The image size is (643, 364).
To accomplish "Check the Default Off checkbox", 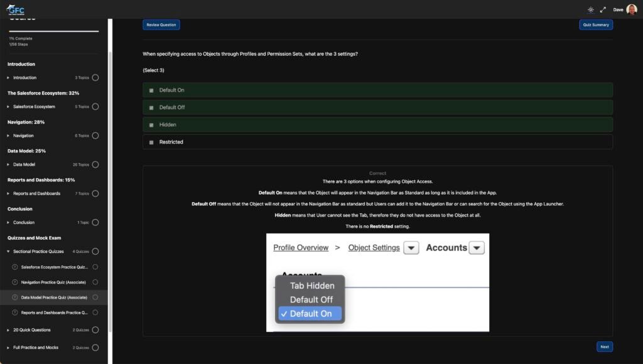I will click(x=151, y=108).
